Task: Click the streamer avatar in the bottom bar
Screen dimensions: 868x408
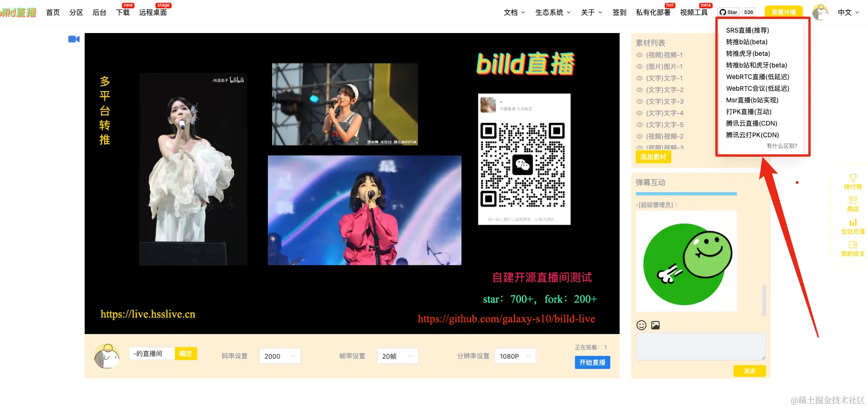Action: [x=107, y=356]
